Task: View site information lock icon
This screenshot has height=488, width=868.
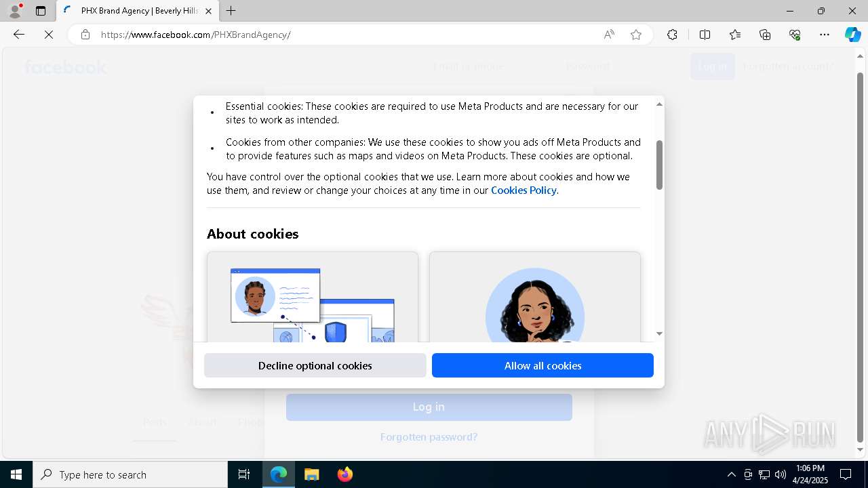Action: (x=85, y=35)
